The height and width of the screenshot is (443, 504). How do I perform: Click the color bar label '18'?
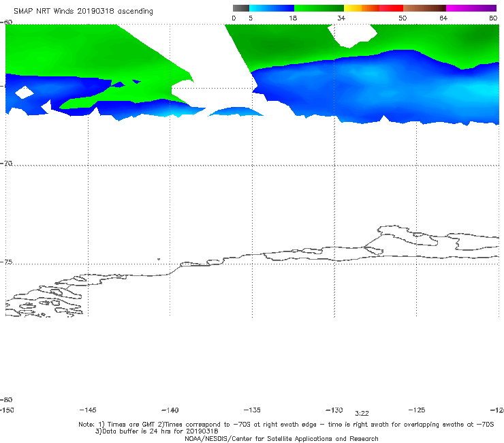(293, 18)
